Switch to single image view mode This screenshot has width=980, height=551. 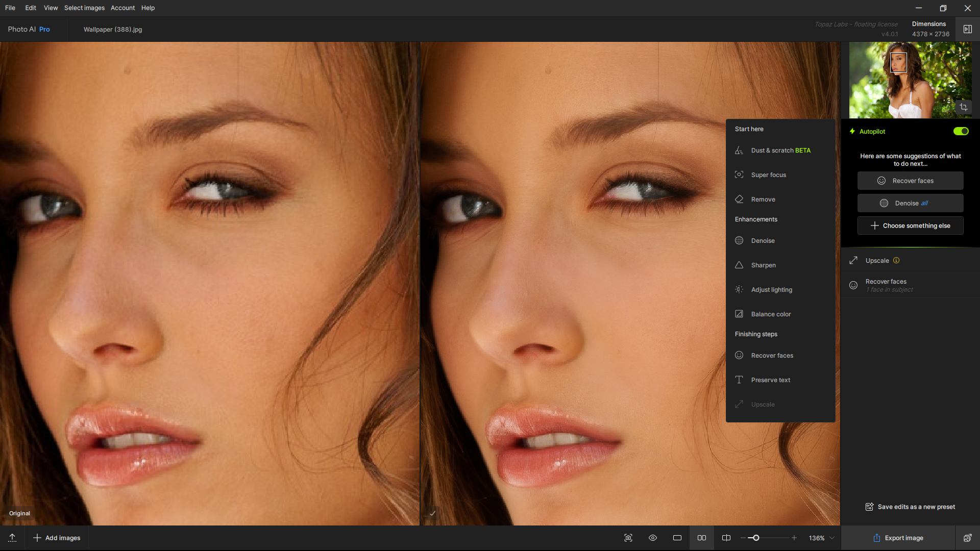click(677, 538)
